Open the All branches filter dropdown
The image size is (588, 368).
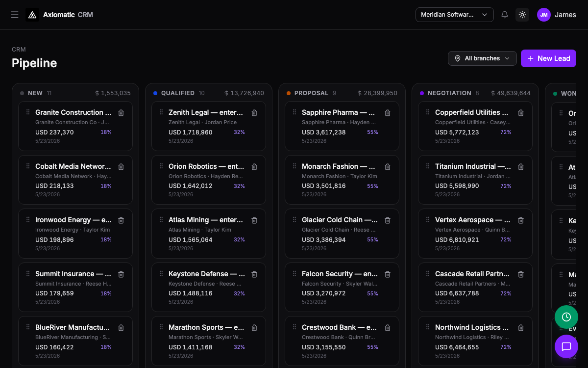click(482, 58)
